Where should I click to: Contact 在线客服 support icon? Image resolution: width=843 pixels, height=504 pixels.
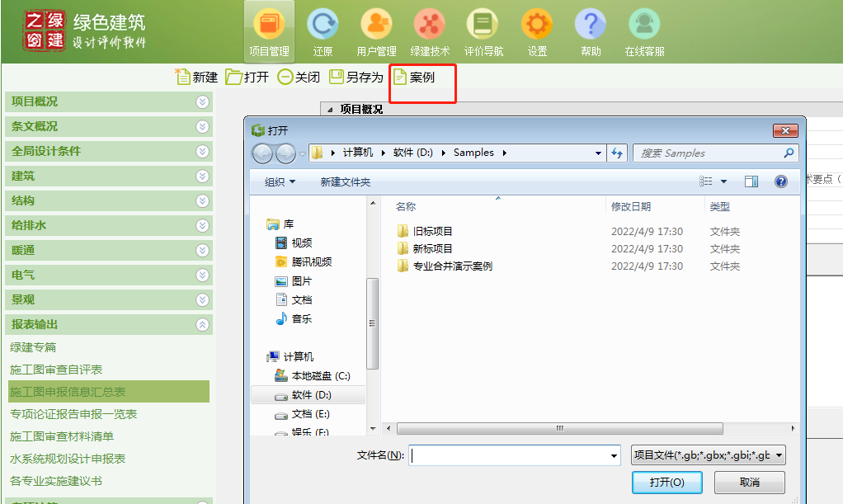(644, 25)
